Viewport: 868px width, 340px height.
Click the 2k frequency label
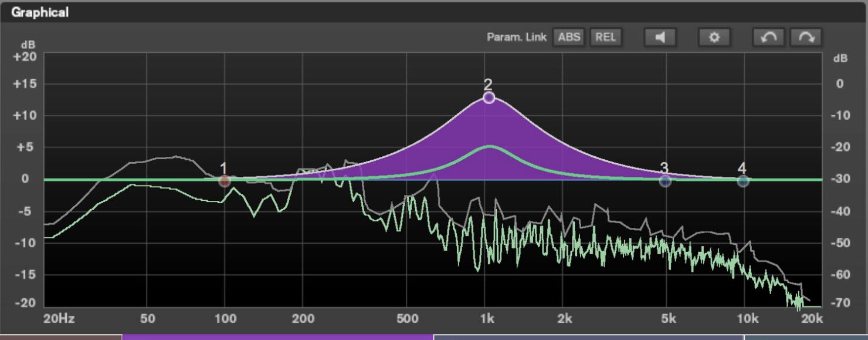point(565,319)
